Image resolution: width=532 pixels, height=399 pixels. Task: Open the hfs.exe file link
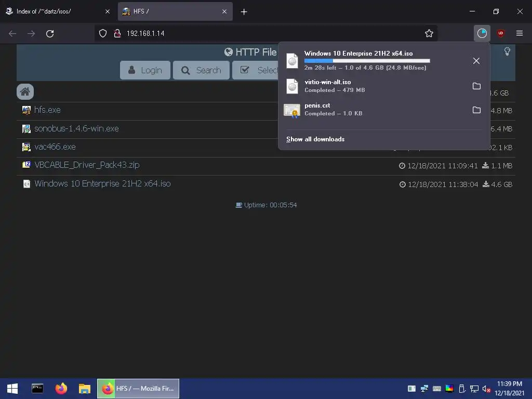pyautogui.click(x=47, y=110)
